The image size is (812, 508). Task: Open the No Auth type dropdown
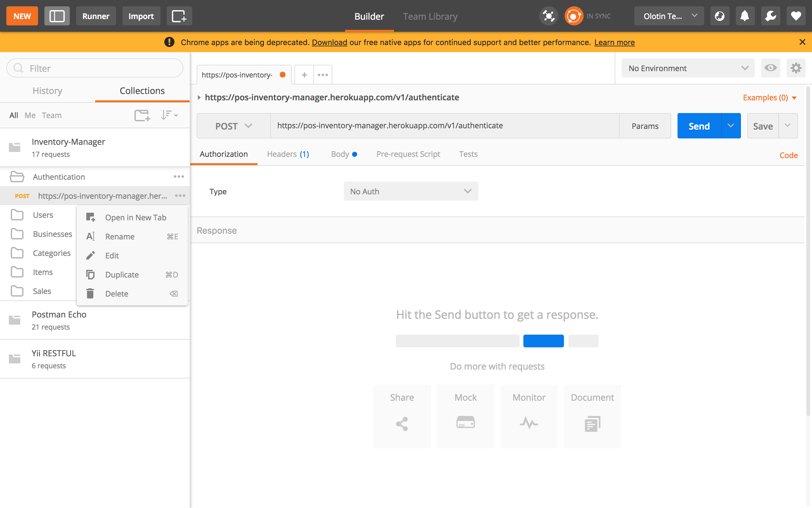pyautogui.click(x=411, y=191)
